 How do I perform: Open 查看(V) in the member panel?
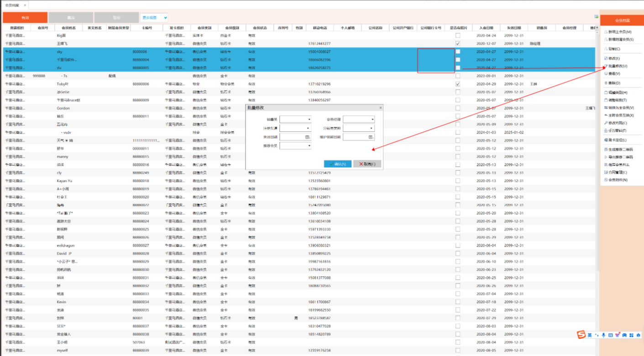pos(614,73)
